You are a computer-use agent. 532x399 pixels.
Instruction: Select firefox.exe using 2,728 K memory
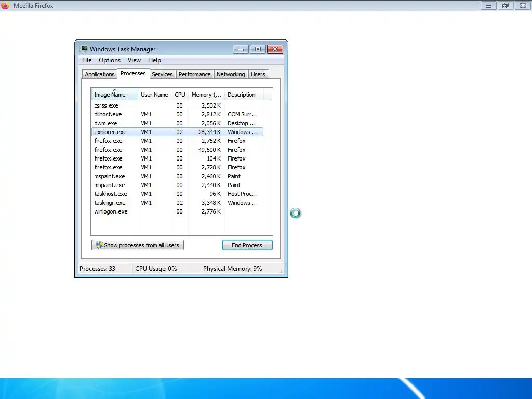click(x=177, y=167)
